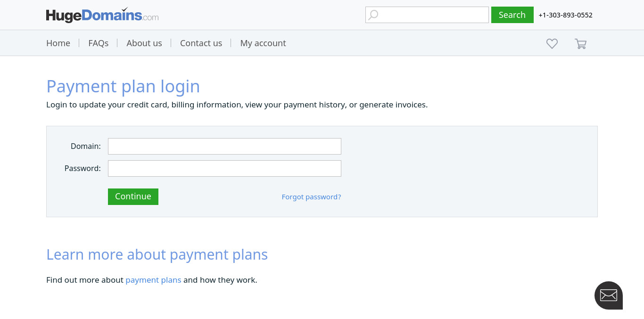This screenshot has width=644, height=319.
Task: Select the Payment plan login heading
Action: click(123, 86)
